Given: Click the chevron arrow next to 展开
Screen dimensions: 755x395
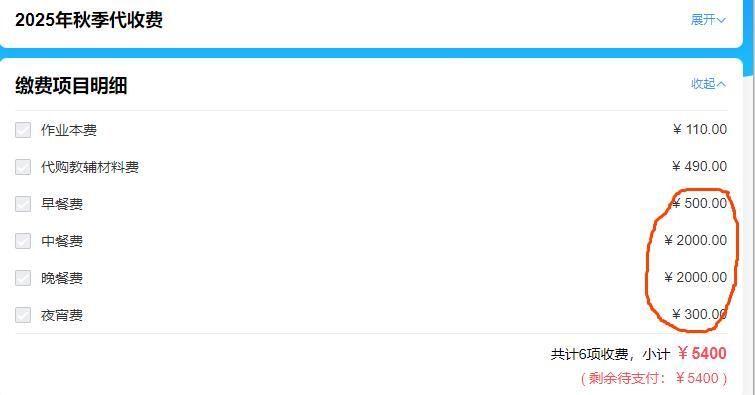Looking at the screenshot, I should pyautogui.click(x=721, y=20).
